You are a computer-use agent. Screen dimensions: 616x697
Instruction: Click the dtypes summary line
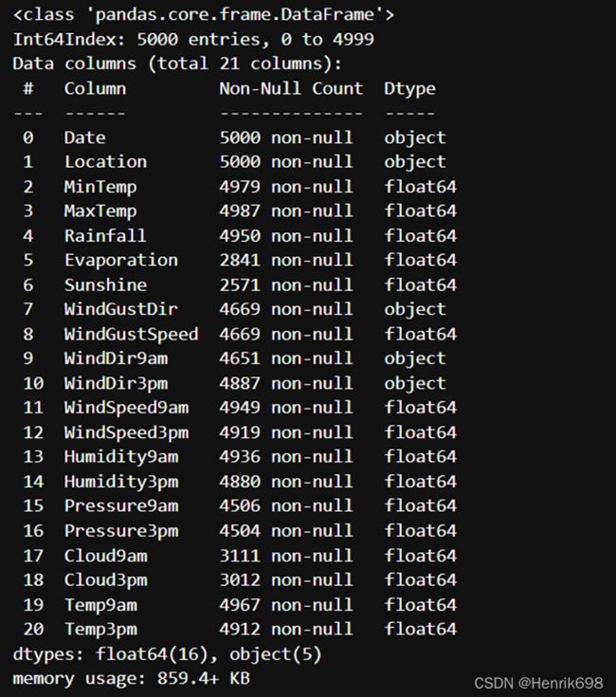(167, 654)
